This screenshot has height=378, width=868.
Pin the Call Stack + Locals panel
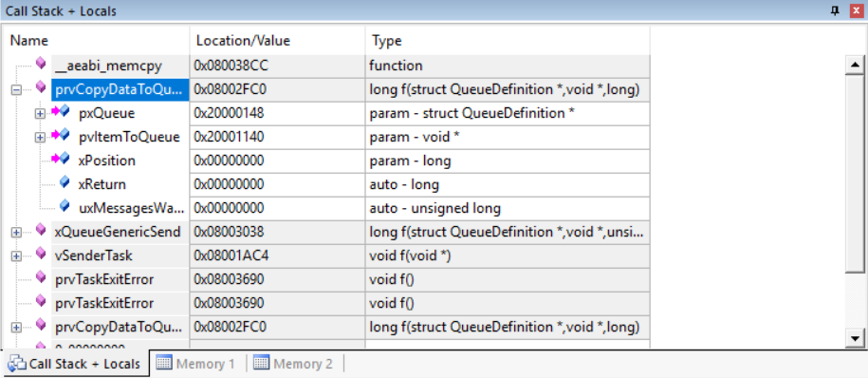[x=836, y=11]
